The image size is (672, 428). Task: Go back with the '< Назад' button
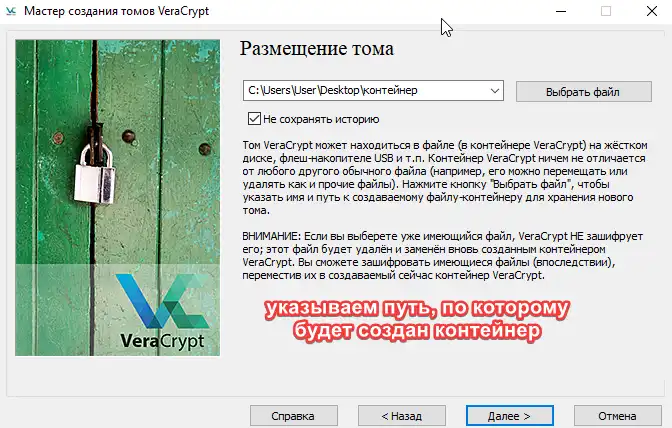(x=402, y=416)
